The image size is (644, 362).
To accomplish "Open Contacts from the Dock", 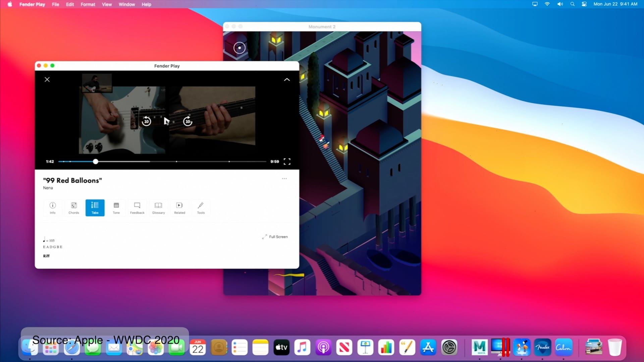I will pyautogui.click(x=219, y=347).
